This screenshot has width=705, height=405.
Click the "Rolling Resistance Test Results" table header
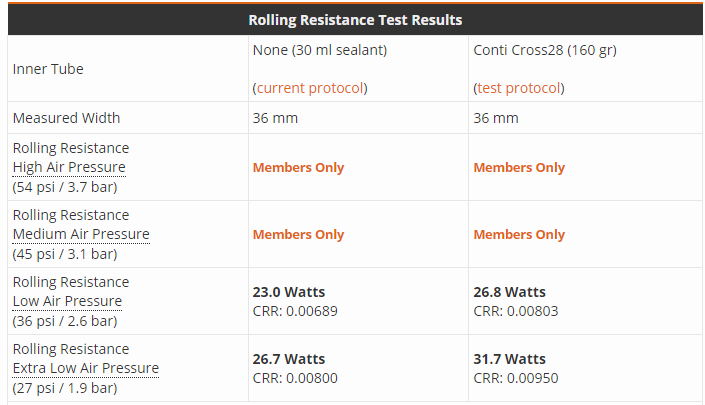[x=355, y=20]
